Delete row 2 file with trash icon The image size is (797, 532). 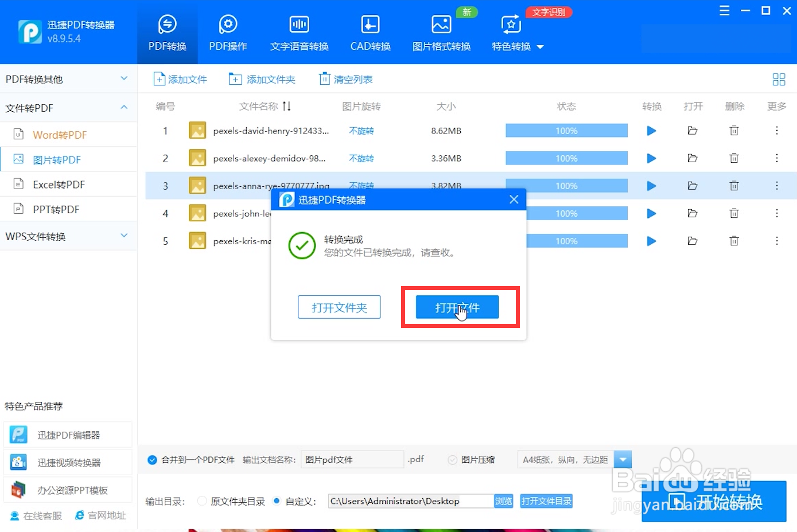point(734,158)
